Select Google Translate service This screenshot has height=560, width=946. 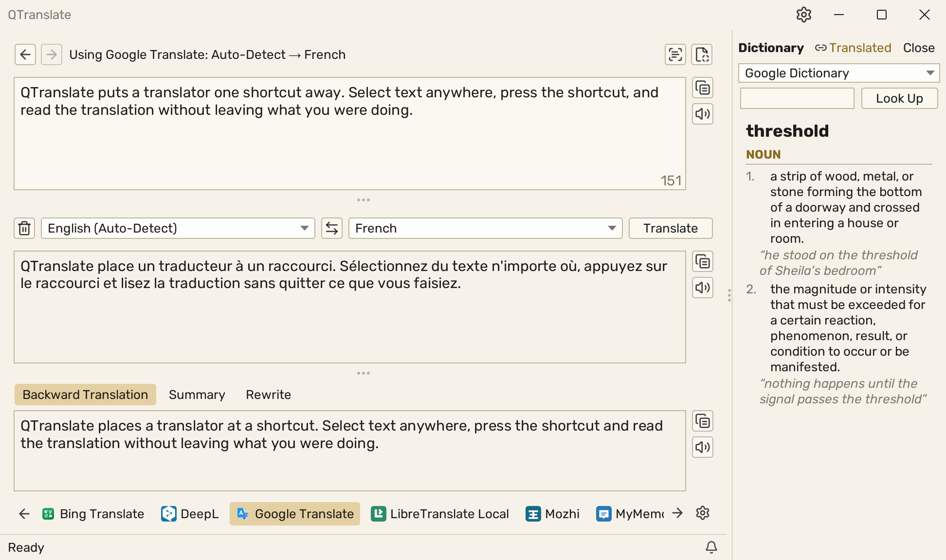[295, 514]
